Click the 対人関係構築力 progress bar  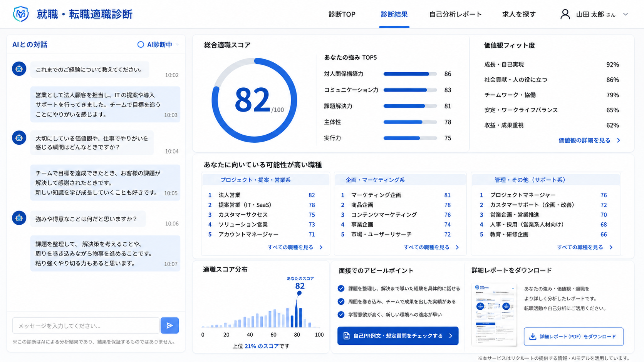(x=410, y=74)
